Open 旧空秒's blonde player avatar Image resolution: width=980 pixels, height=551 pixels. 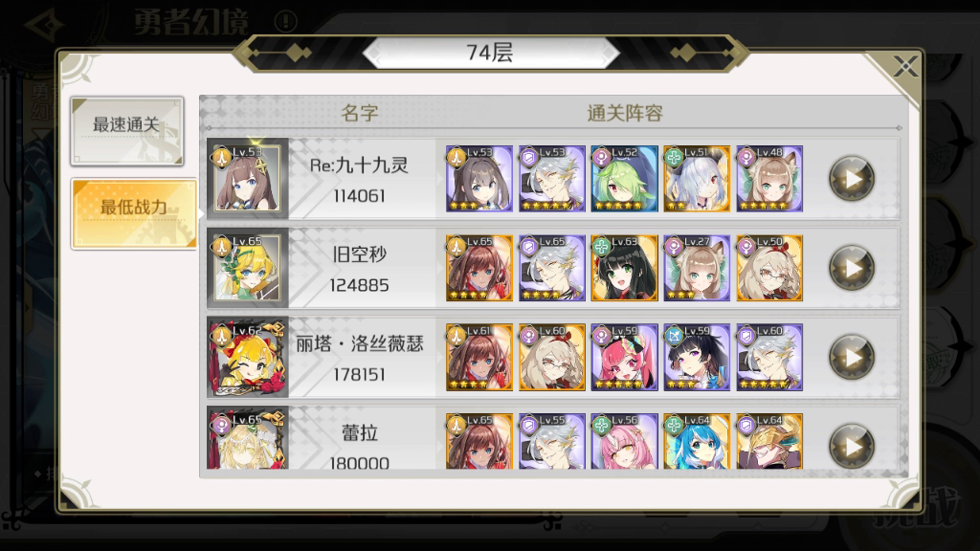tap(248, 268)
